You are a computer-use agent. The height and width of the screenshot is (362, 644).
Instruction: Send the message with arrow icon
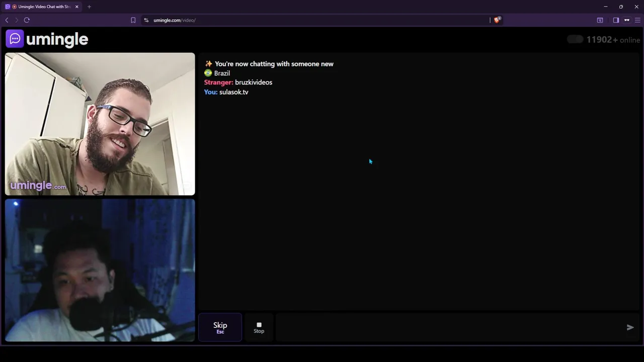coord(630,327)
